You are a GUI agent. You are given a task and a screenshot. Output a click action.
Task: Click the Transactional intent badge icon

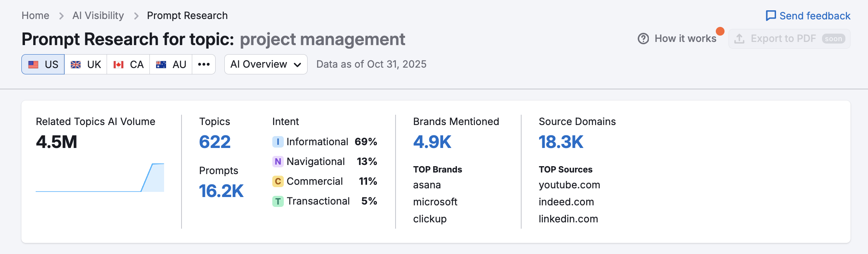[x=278, y=201]
